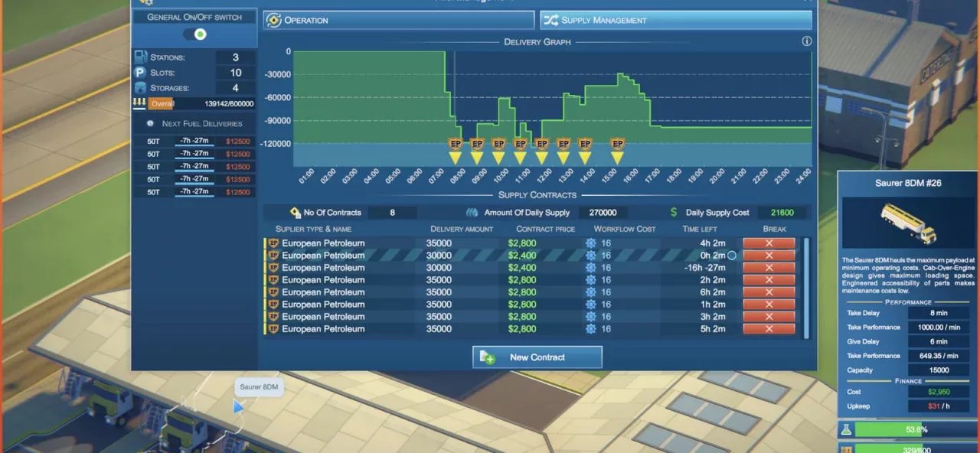Viewport: 980px width, 453px height.
Task: Break the contract with 5h 2m left
Action: click(769, 329)
